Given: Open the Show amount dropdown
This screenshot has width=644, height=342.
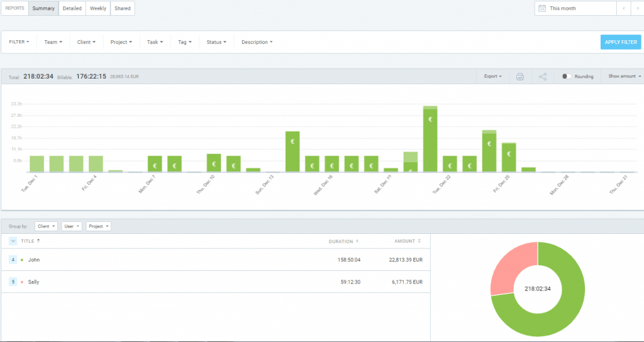Looking at the screenshot, I should [x=624, y=77].
